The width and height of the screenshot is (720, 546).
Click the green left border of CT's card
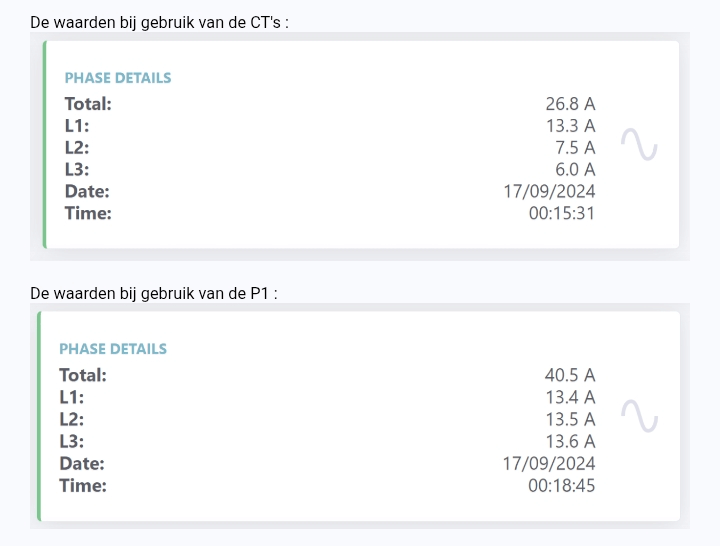click(45, 145)
